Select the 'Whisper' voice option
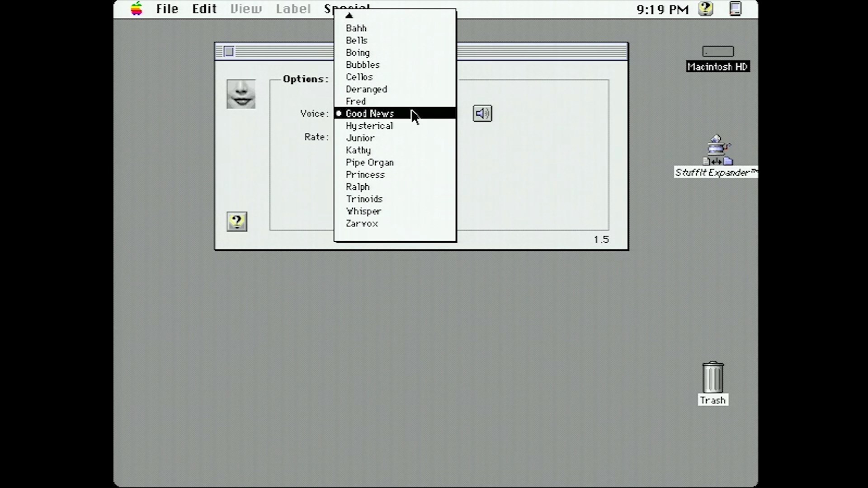The height and width of the screenshot is (488, 868). point(363,211)
